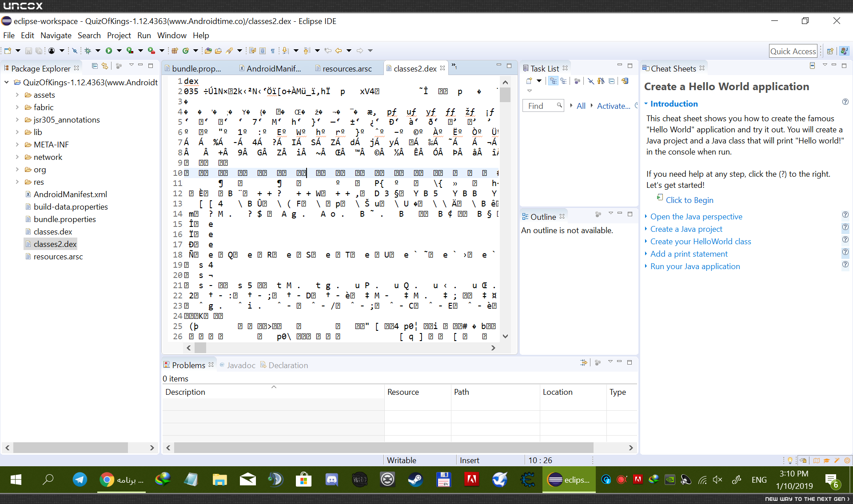The image size is (853, 504).
Task: Click Focus on Workweek icon in Task List
Action: (577, 81)
